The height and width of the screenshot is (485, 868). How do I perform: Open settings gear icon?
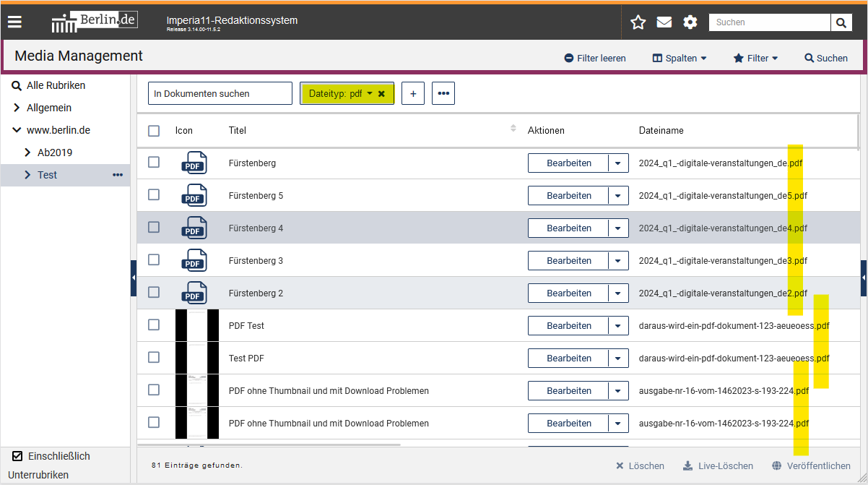[x=690, y=22]
